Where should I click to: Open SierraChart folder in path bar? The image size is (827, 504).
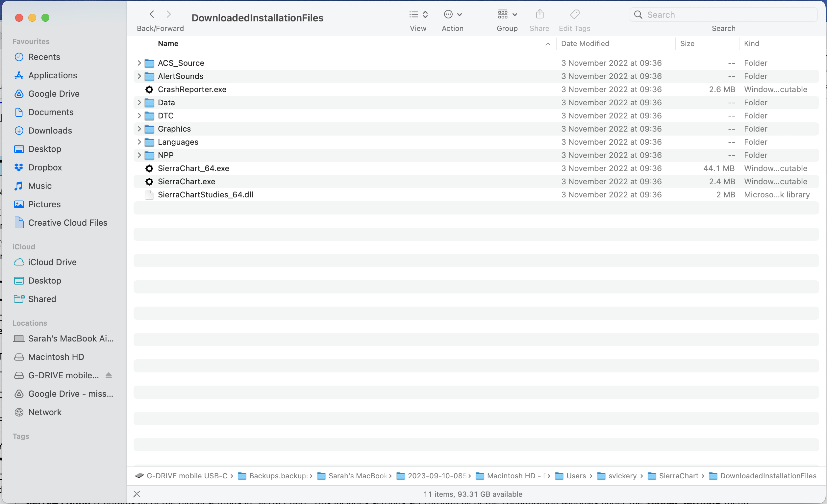click(x=678, y=476)
